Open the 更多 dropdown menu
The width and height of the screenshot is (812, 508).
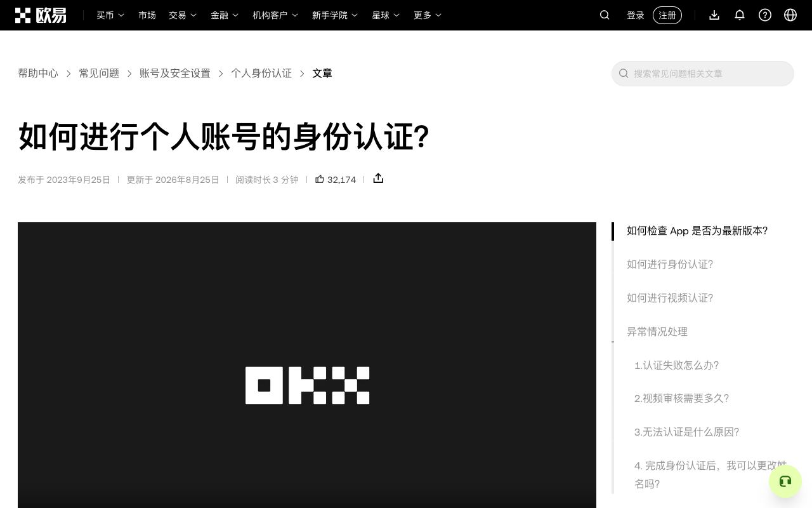pos(428,15)
